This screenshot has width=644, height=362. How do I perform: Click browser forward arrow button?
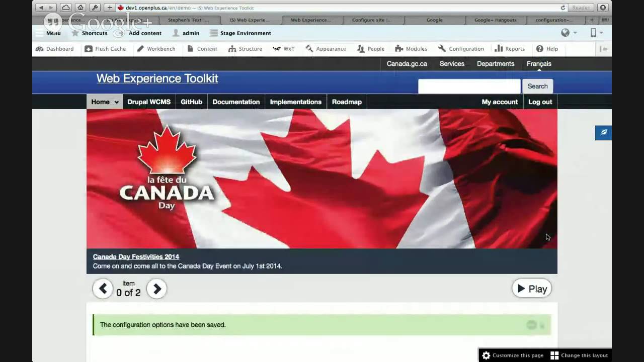coord(51,8)
